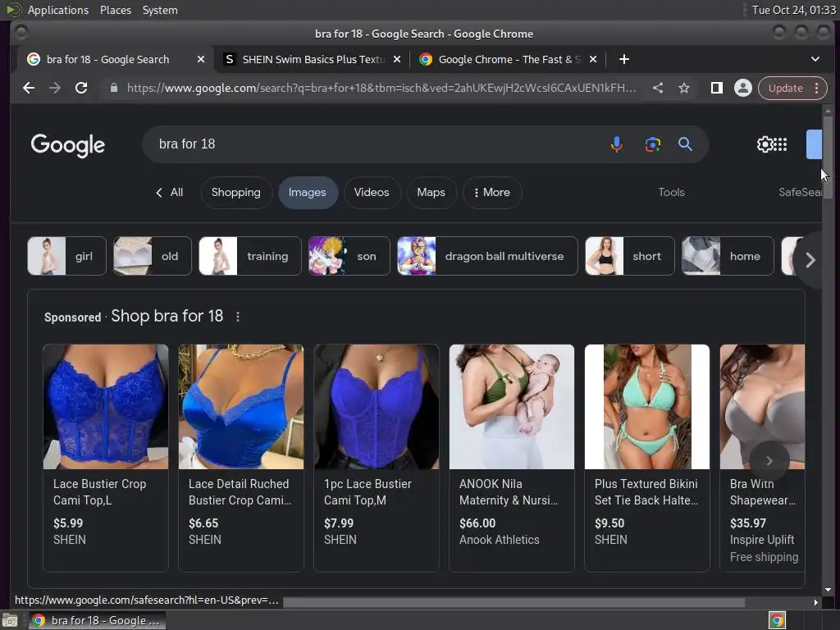Click the show desktop icon in bottom panel
This screenshot has height=630, width=840.
tap(10, 620)
